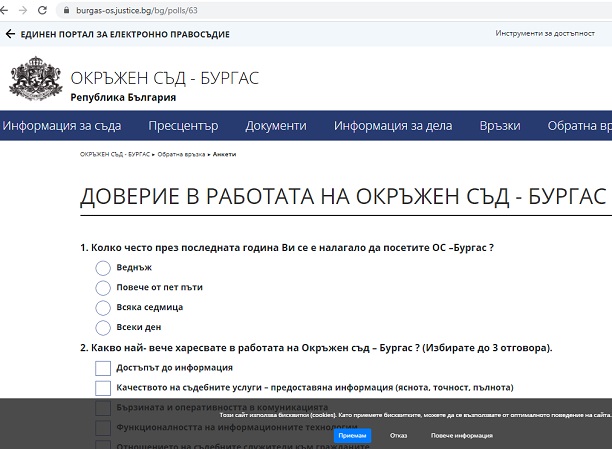Click the padlock icon in address bar
612x449 pixels.
coord(66,11)
